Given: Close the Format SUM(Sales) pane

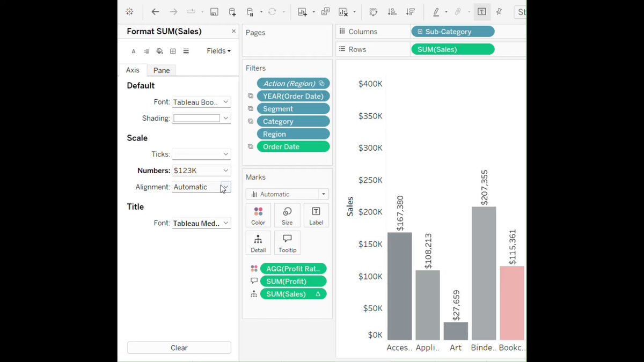Looking at the screenshot, I should point(233,31).
